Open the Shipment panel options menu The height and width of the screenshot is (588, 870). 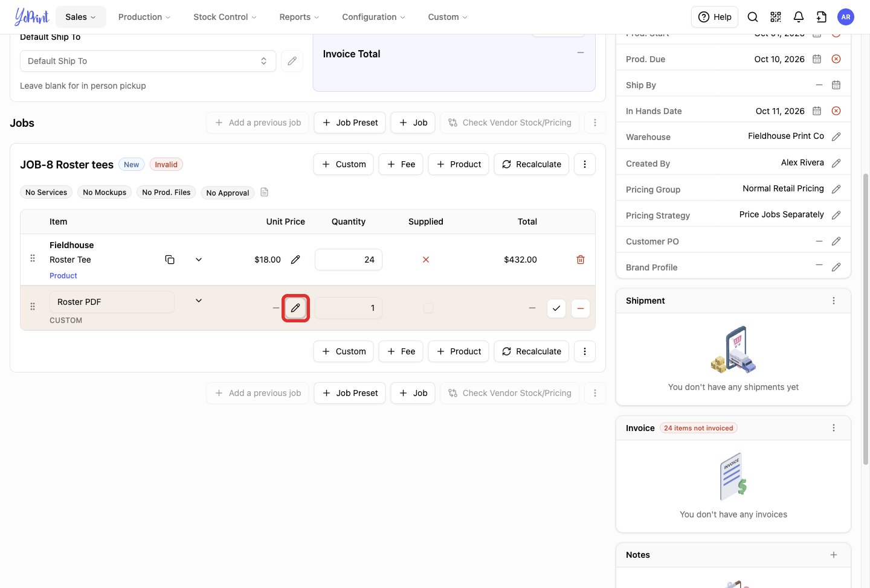click(834, 301)
